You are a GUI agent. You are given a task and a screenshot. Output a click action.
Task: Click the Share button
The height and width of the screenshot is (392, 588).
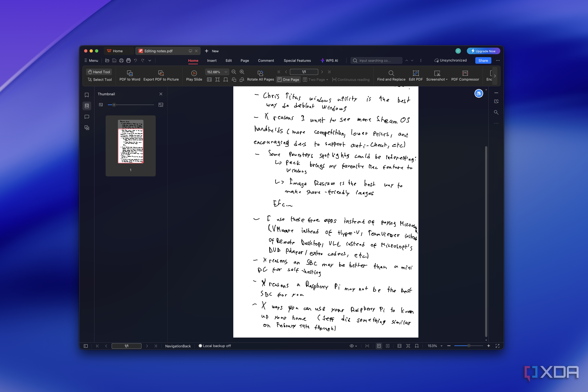(x=483, y=60)
